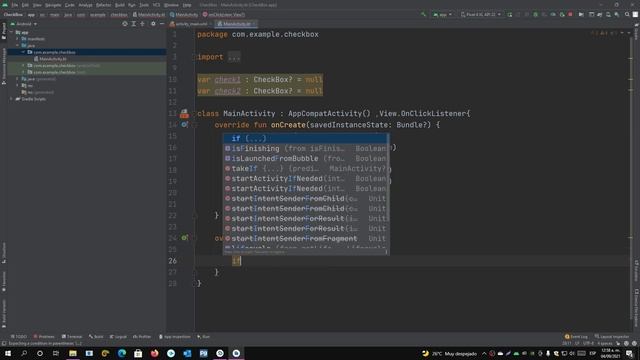The height and width of the screenshot is (360, 640).
Task: Toggle the Resource Manager side tab
Action: pos(4,65)
